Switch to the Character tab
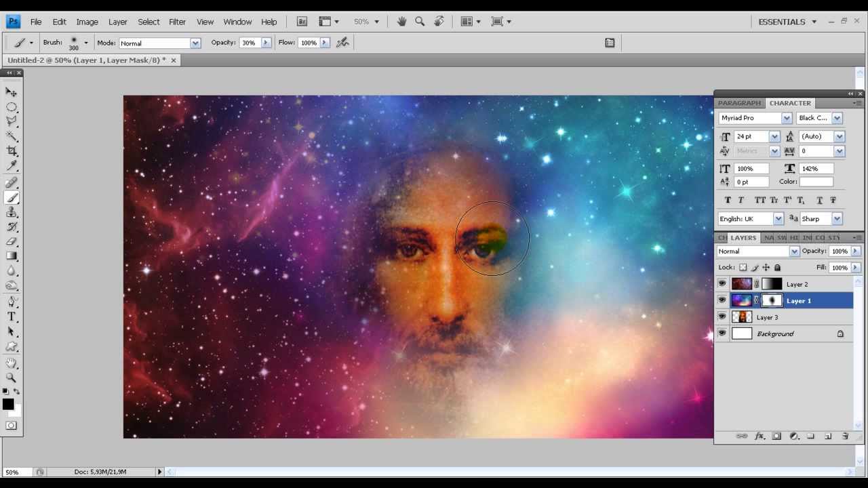The height and width of the screenshot is (488, 868). pyautogui.click(x=790, y=103)
